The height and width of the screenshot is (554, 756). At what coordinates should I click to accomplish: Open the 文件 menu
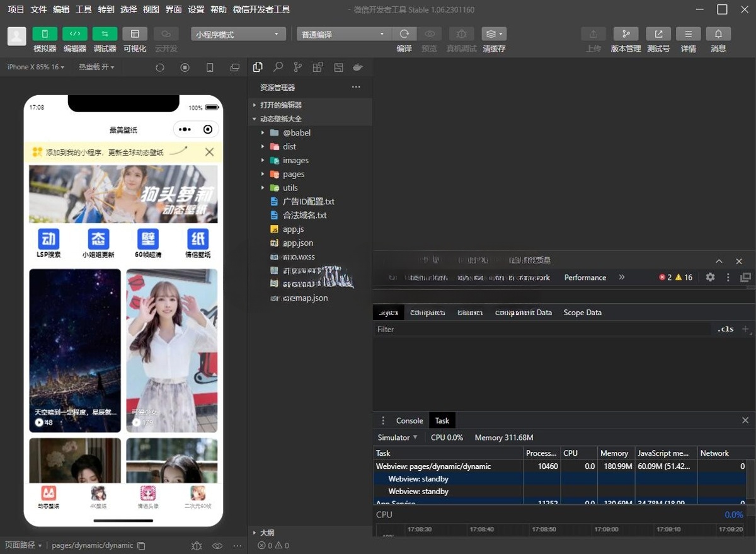point(38,9)
